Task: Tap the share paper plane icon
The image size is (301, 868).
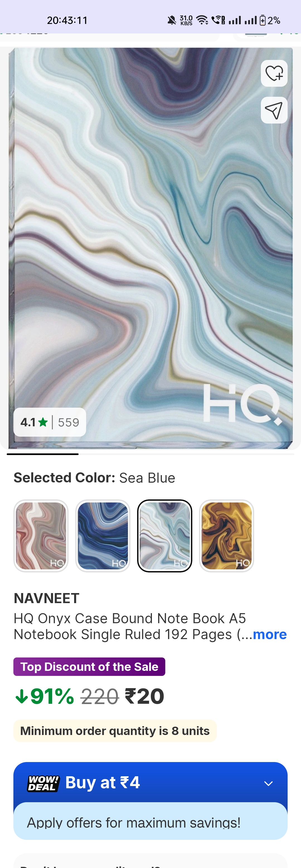Action: (x=274, y=110)
